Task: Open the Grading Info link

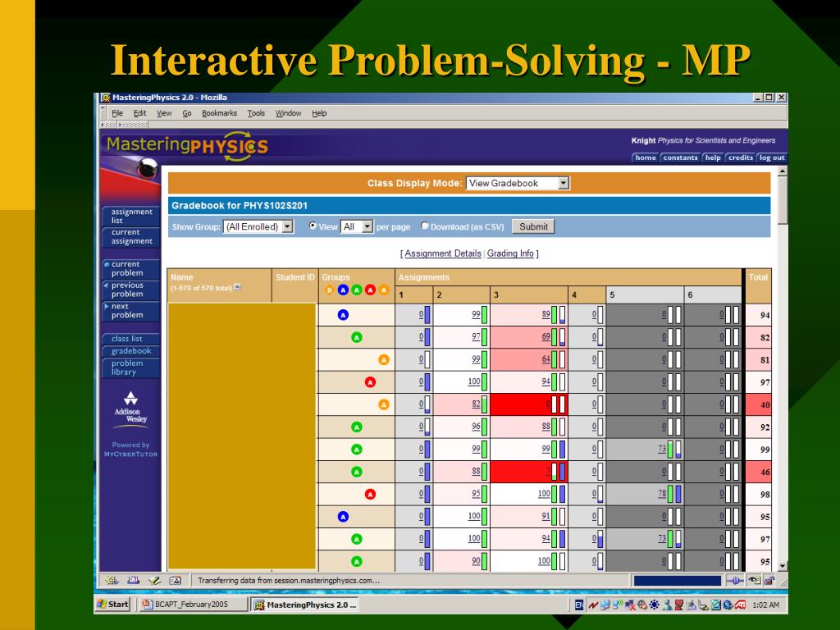Action: tap(510, 253)
